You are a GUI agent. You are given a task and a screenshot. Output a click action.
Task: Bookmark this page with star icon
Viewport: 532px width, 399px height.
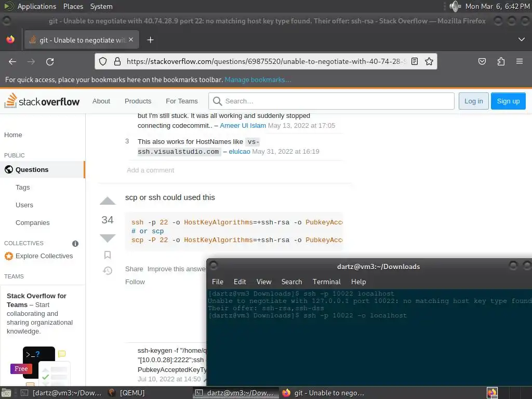pos(429,61)
